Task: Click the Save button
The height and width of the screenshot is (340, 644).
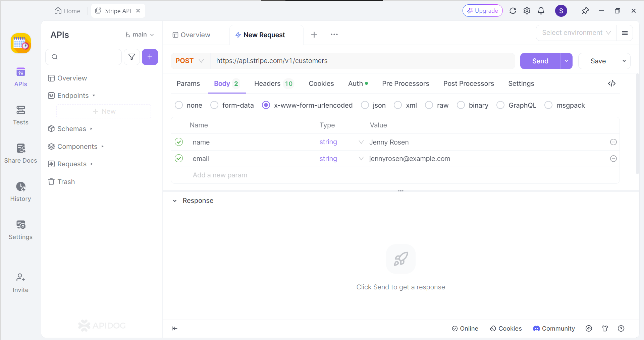Action: (598, 61)
